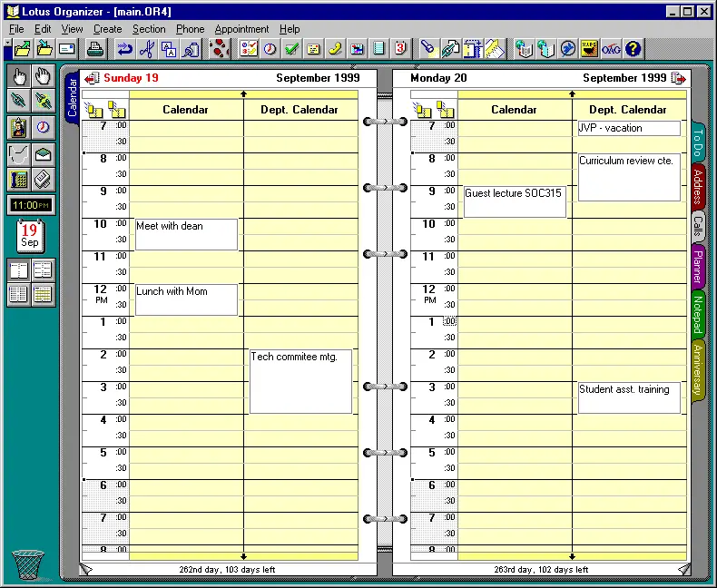Go to next day arrow beside September 1999

point(679,78)
